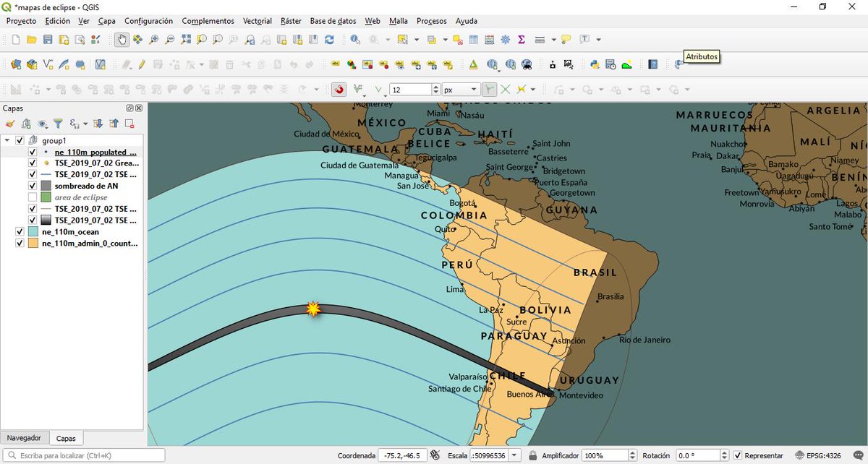Select the Zoom Out magnifier tool
The height and width of the screenshot is (464, 868).
coord(169,40)
